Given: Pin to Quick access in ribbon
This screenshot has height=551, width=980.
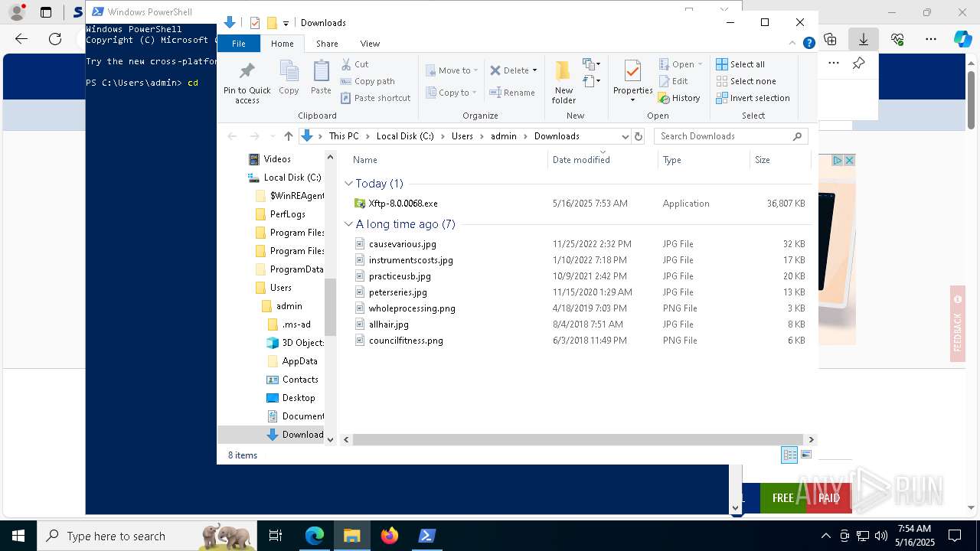Looking at the screenshot, I should [247, 83].
